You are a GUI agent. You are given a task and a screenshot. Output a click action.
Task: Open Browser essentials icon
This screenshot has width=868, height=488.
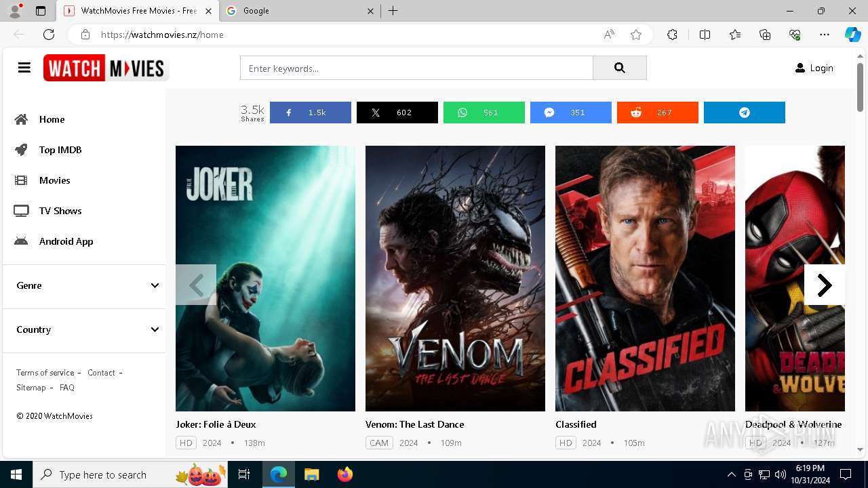(795, 35)
